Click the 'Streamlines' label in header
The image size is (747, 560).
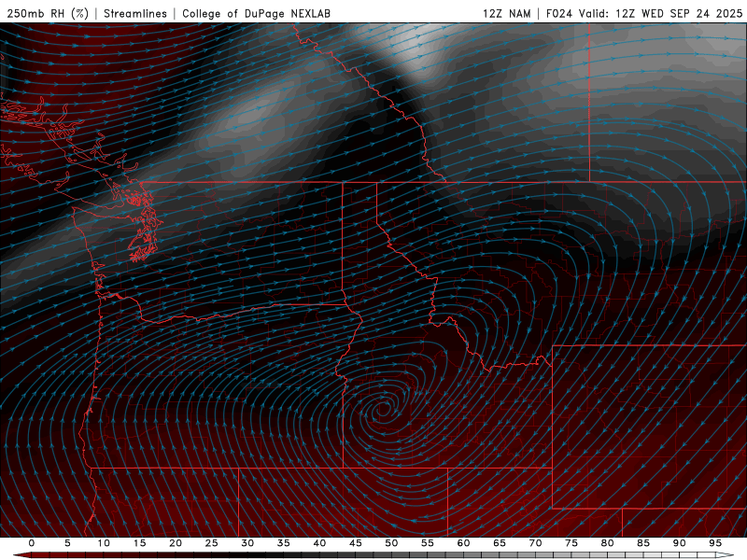tap(135, 13)
